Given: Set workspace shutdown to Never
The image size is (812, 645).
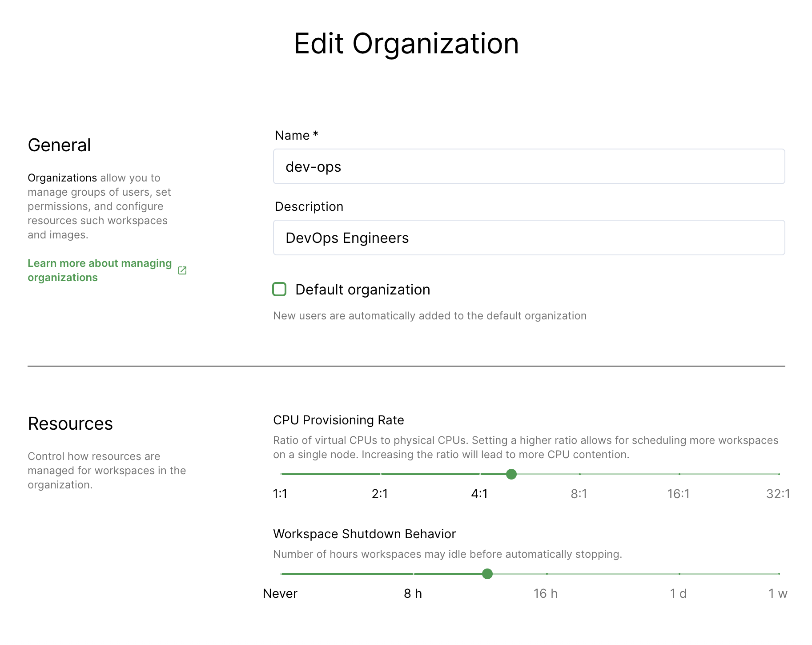Looking at the screenshot, I should pyautogui.click(x=281, y=574).
